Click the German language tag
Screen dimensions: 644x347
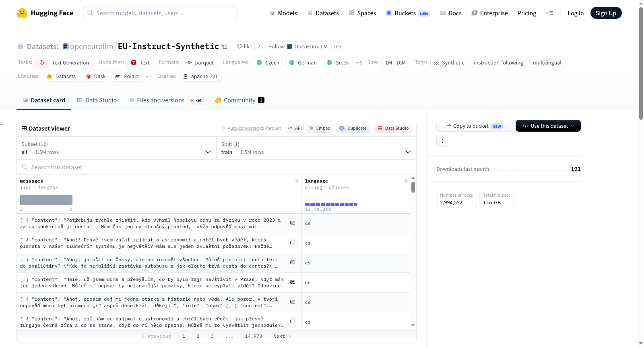coord(303,62)
